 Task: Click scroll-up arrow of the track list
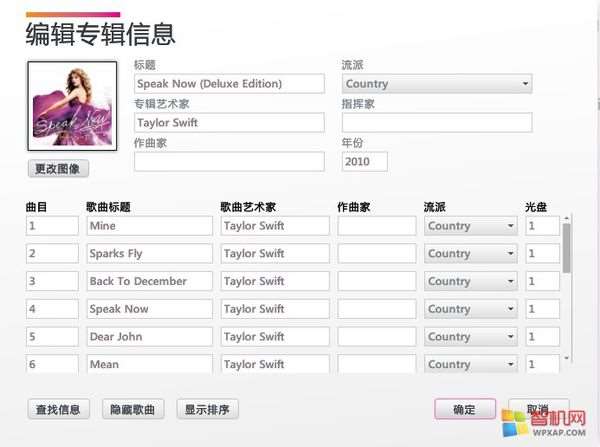pos(567,219)
